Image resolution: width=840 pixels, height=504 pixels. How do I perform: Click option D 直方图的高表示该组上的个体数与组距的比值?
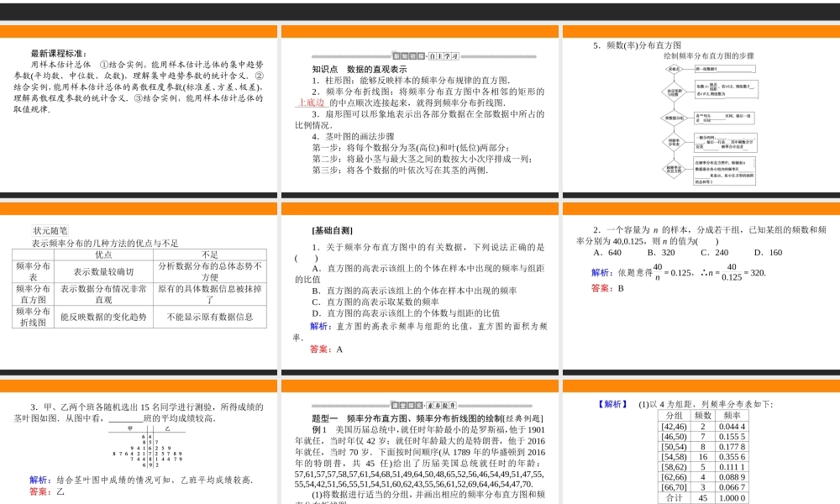click(406, 312)
